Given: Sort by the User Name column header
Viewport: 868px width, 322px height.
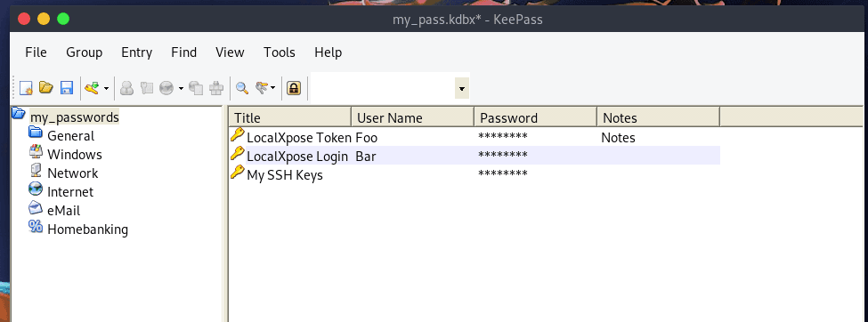Looking at the screenshot, I should pyautogui.click(x=413, y=117).
